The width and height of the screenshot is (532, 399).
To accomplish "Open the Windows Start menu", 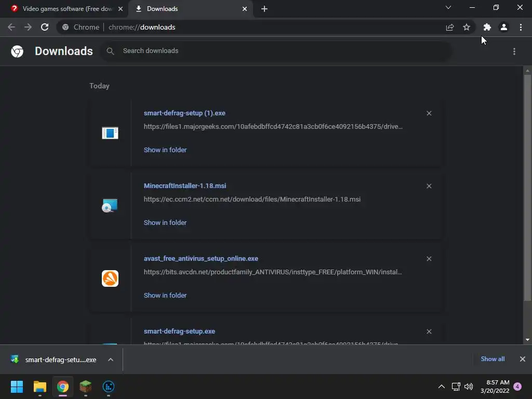I will pyautogui.click(x=17, y=387).
